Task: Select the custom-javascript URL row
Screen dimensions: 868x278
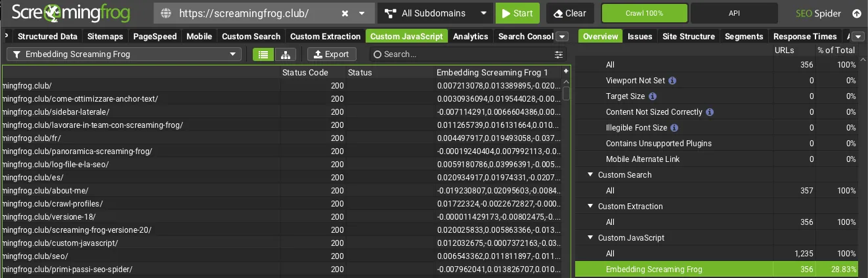Action: pyautogui.click(x=282, y=243)
